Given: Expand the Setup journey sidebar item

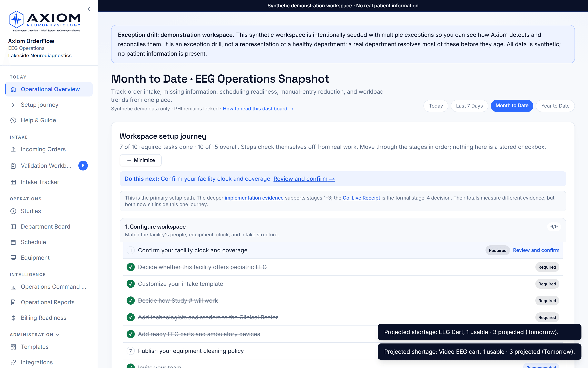Looking at the screenshot, I should tap(49, 105).
